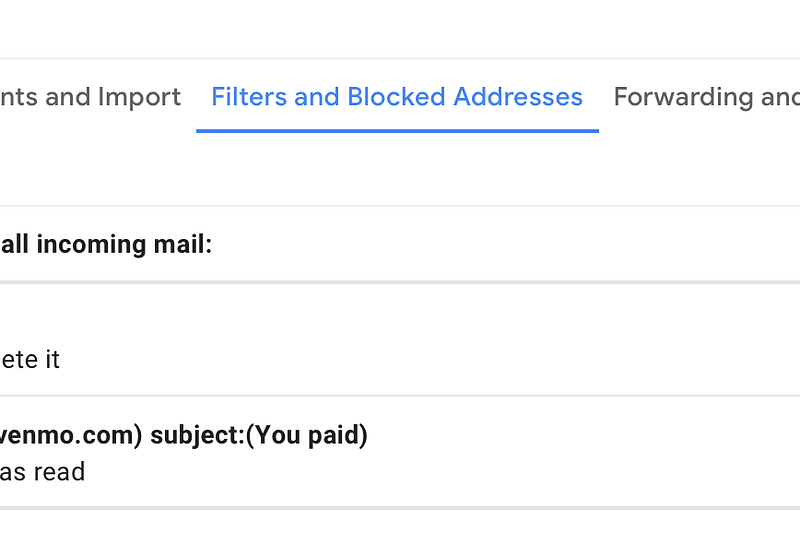Open the Forwarding tab at right edge

(707, 97)
